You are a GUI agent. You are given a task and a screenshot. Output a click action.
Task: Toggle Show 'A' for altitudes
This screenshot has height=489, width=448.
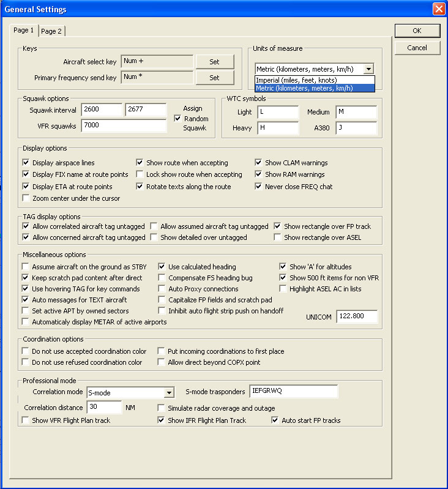(x=283, y=267)
